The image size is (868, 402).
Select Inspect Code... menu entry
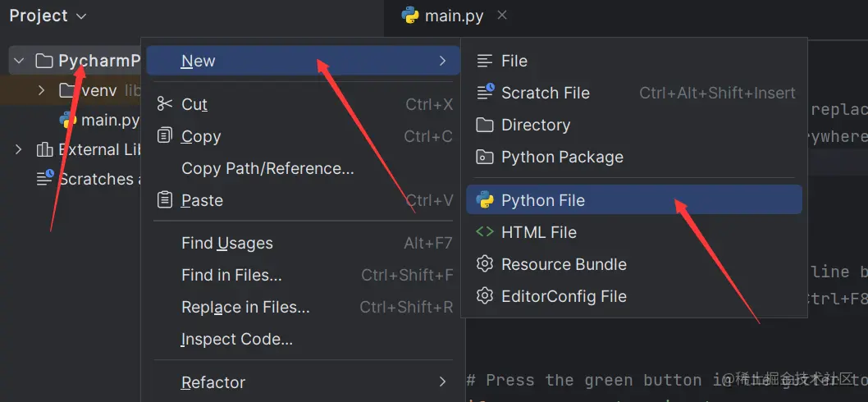(x=303, y=340)
